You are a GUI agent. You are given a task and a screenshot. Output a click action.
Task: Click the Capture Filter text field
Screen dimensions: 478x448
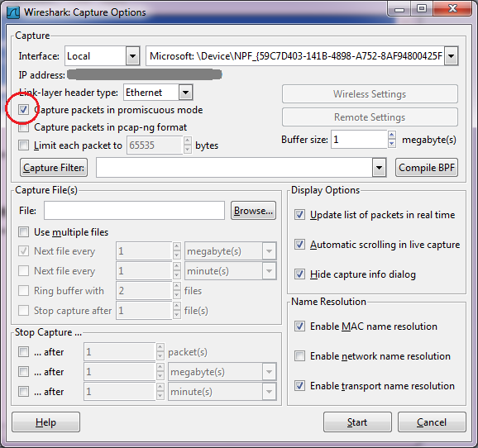(x=234, y=168)
